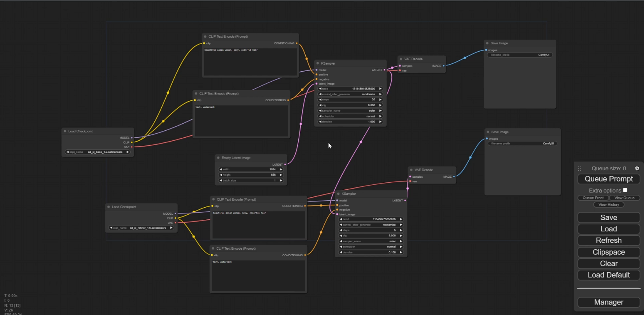
Task: Save the workflow with Save button
Action: [609, 217]
